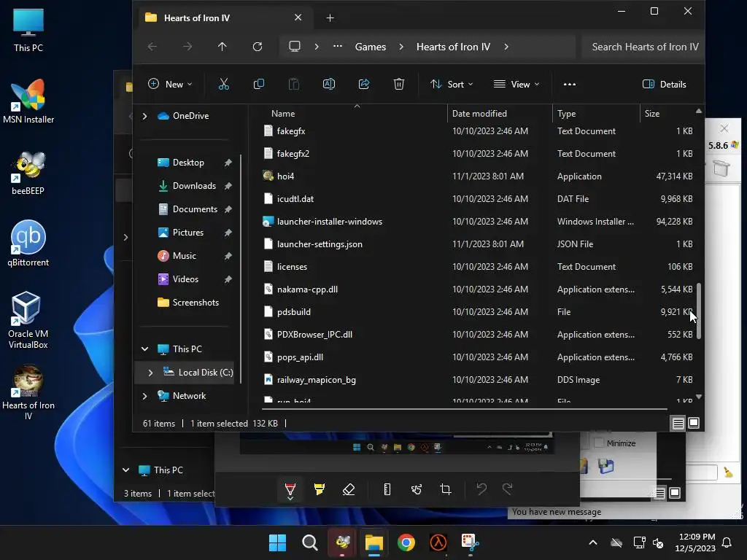Click the Search Hearts of Iron IV box
This screenshot has height=560, width=747.
[644, 47]
